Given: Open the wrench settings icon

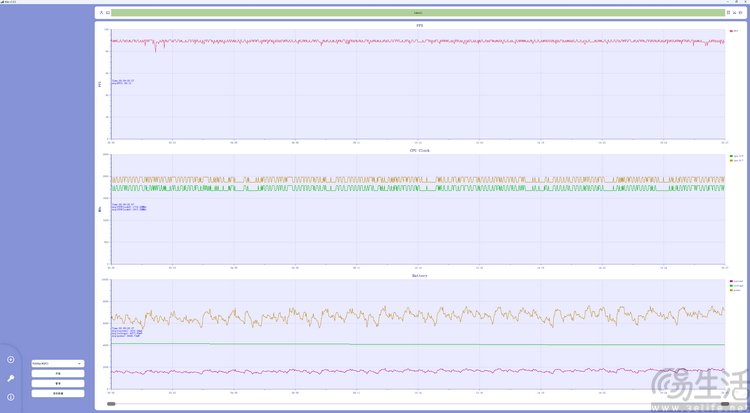Looking at the screenshot, I should 11,378.
